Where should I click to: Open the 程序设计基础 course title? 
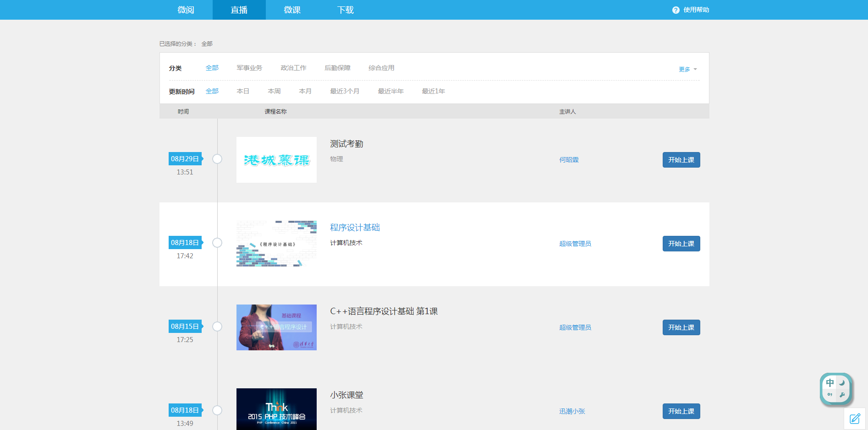click(x=355, y=228)
